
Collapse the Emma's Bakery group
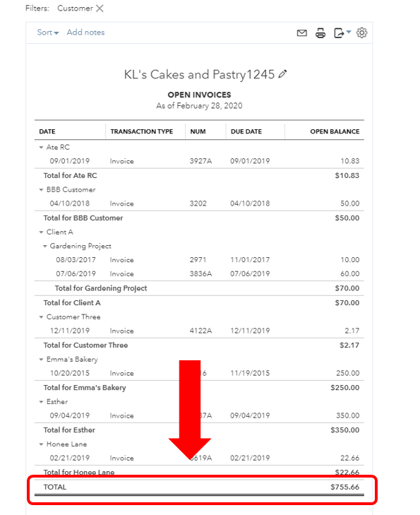[41, 360]
